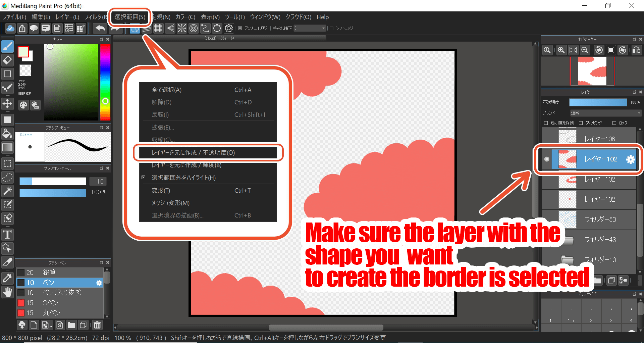The width and height of the screenshot is (644, 343).
Task: Select the 鉛筆 brush
Action: point(60,273)
